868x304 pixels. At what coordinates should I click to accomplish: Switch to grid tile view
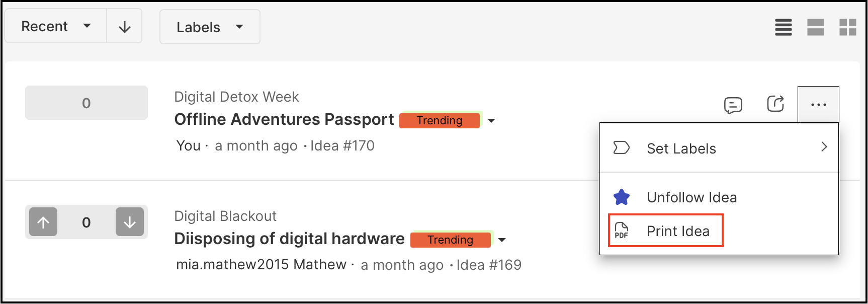pyautogui.click(x=848, y=27)
